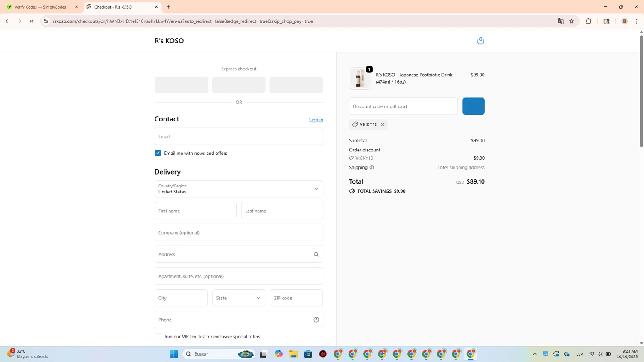Go back with the browser back arrow
The width and height of the screenshot is (644, 362).
click(x=7, y=21)
